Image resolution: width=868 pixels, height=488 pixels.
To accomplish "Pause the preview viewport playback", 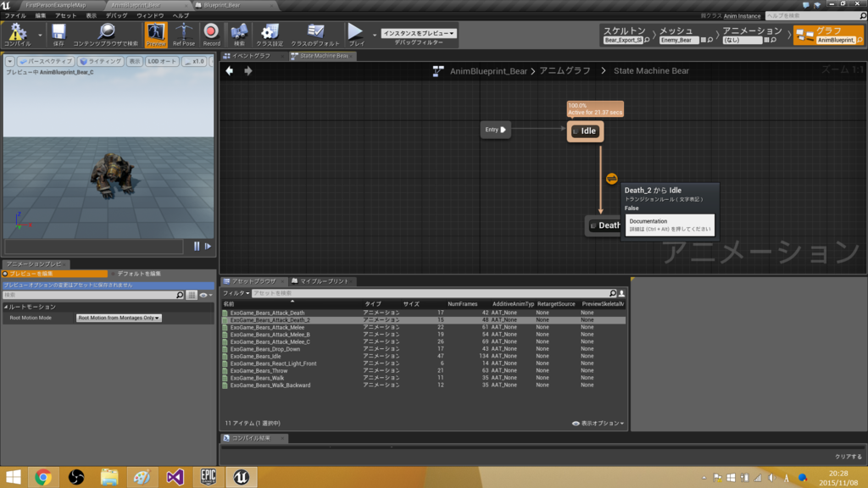I will 197,247.
